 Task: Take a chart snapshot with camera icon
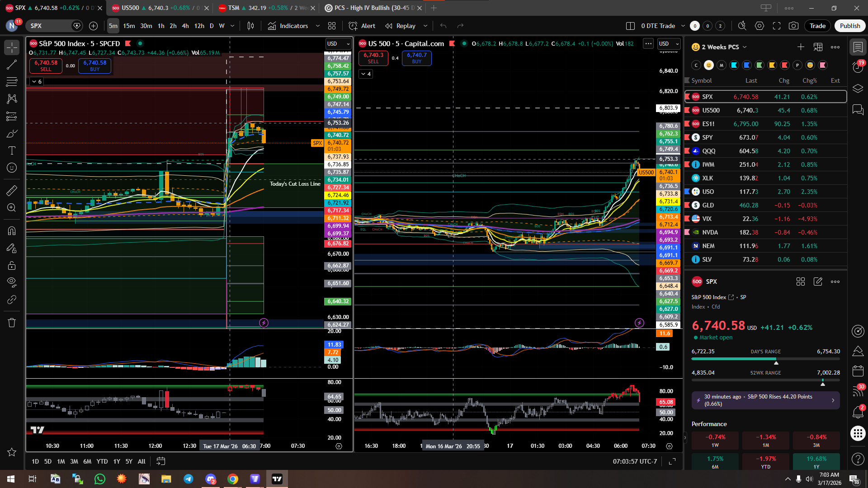click(793, 26)
